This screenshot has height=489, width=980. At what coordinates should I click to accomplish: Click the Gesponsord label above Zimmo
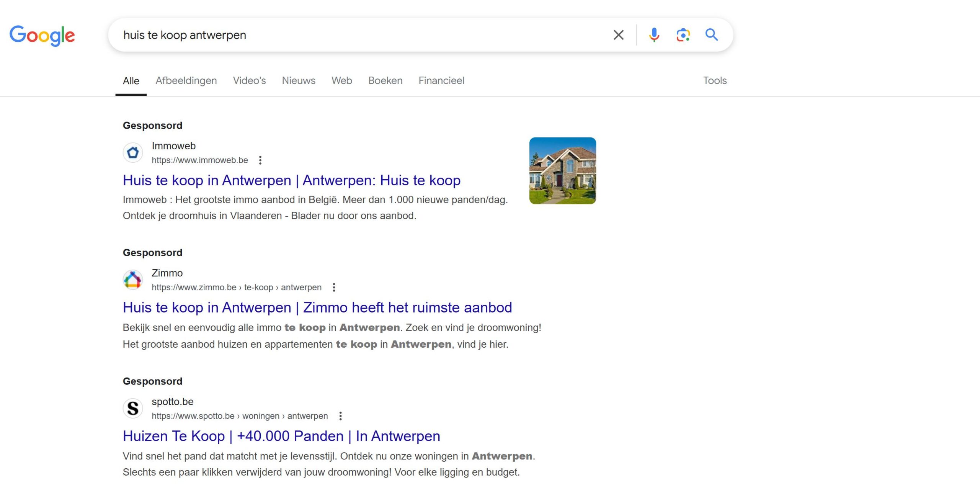tap(152, 253)
